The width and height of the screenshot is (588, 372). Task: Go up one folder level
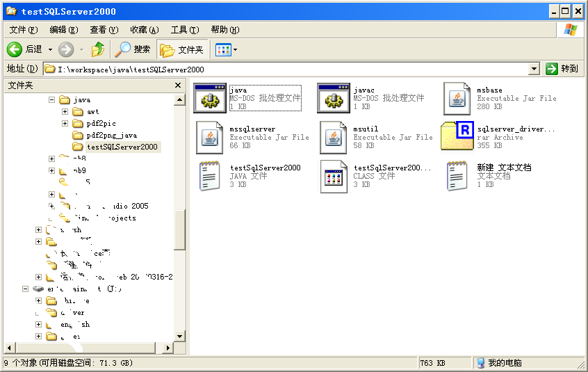point(98,49)
